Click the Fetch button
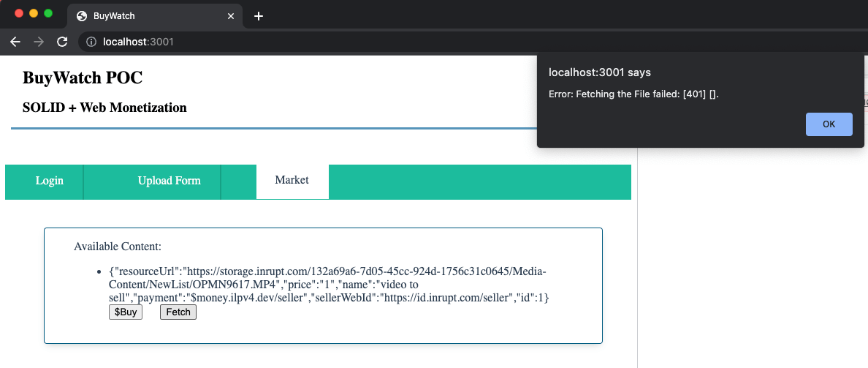868x368 pixels. (178, 312)
